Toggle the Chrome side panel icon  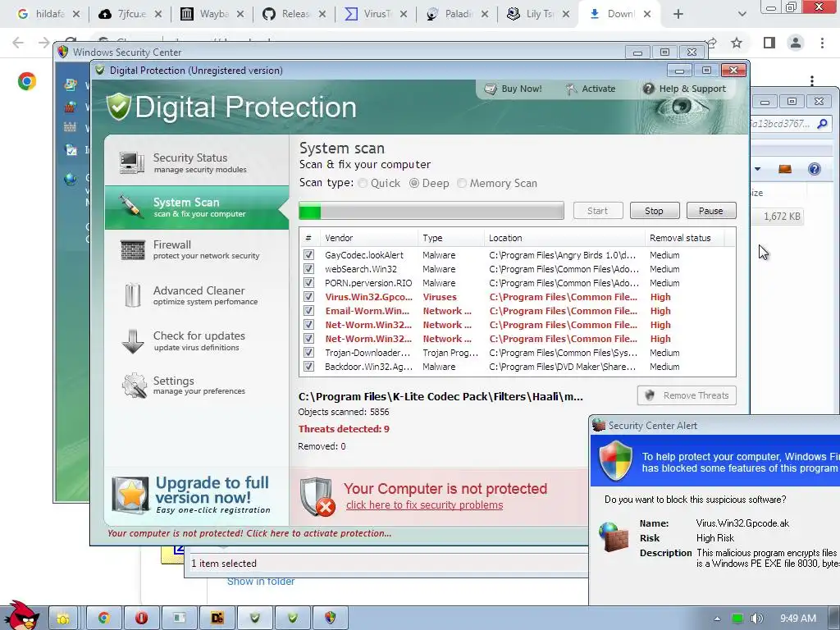[769, 43]
